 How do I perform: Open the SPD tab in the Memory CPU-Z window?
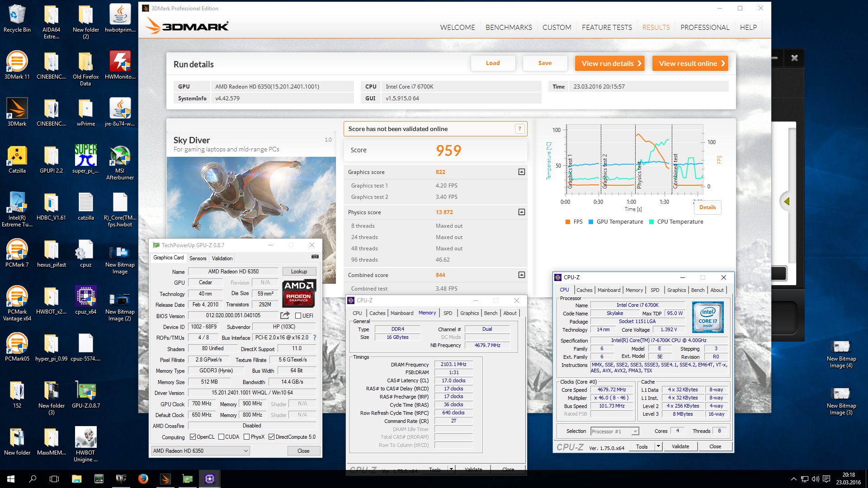(x=448, y=313)
